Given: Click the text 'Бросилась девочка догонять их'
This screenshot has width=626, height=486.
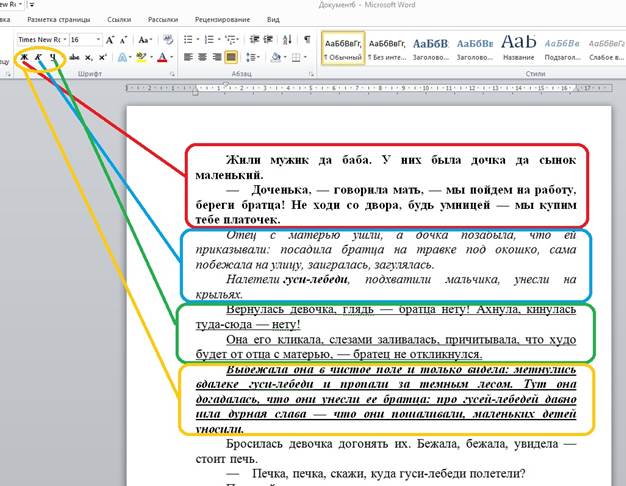Looking at the screenshot, I should 318,444.
